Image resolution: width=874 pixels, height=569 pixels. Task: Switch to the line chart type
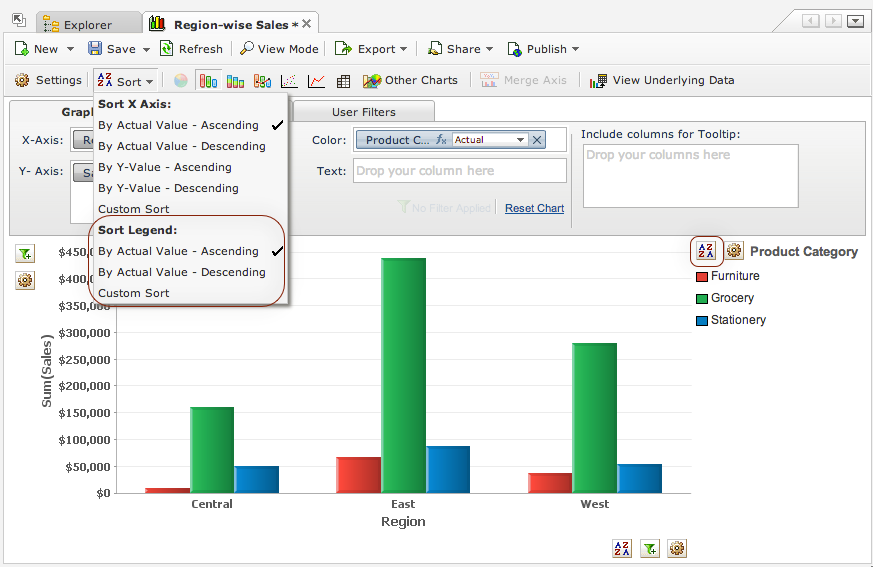point(316,81)
